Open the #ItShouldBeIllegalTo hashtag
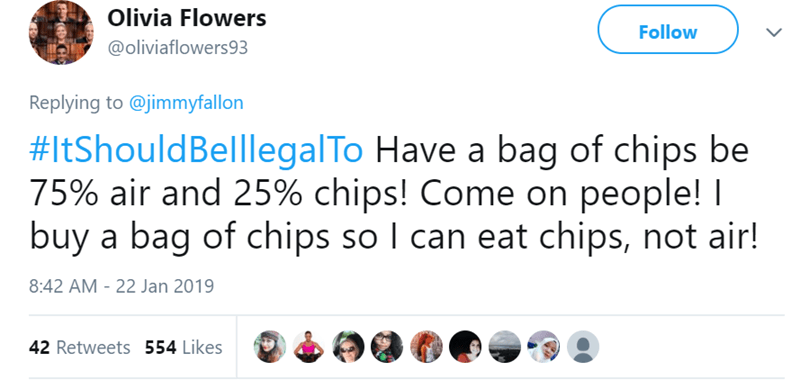Image resolution: width=800 pixels, height=380 pixels. click(x=196, y=151)
